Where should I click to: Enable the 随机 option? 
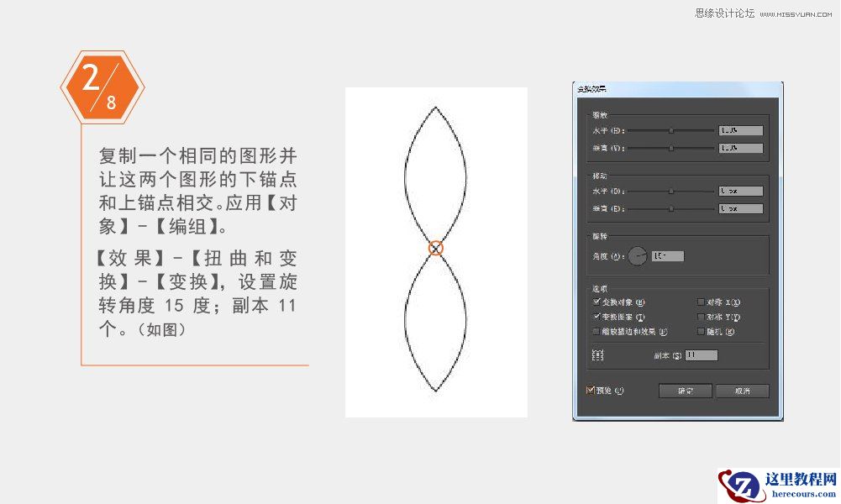pos(701,331)
